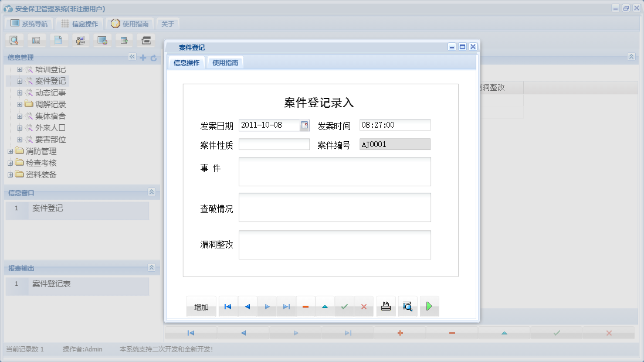Jump to the last record with the end navigation control
Screen dimensions: 644x362
[x=286, y=306]
